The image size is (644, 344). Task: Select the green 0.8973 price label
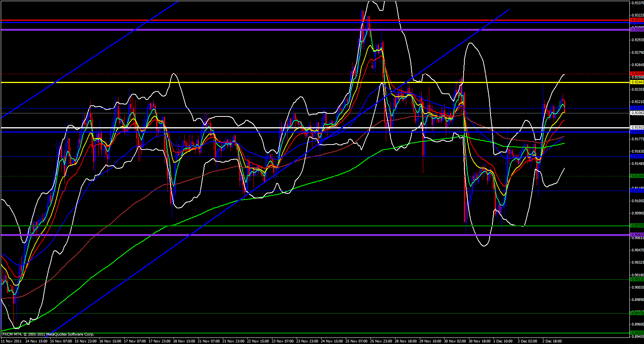(x=637, y=313)
